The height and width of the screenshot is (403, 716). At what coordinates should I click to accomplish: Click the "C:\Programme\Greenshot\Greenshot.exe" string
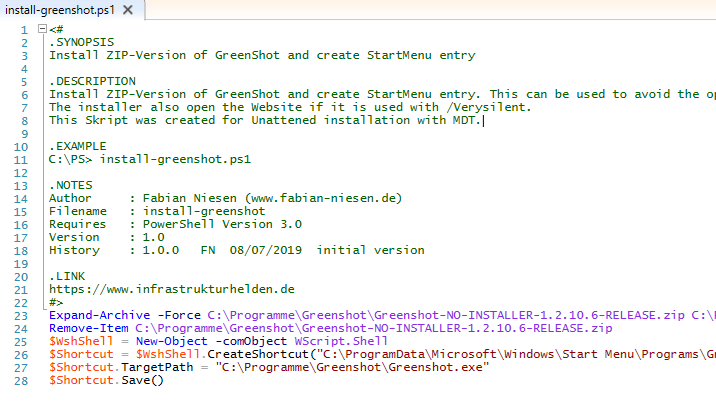click(352, 367)
